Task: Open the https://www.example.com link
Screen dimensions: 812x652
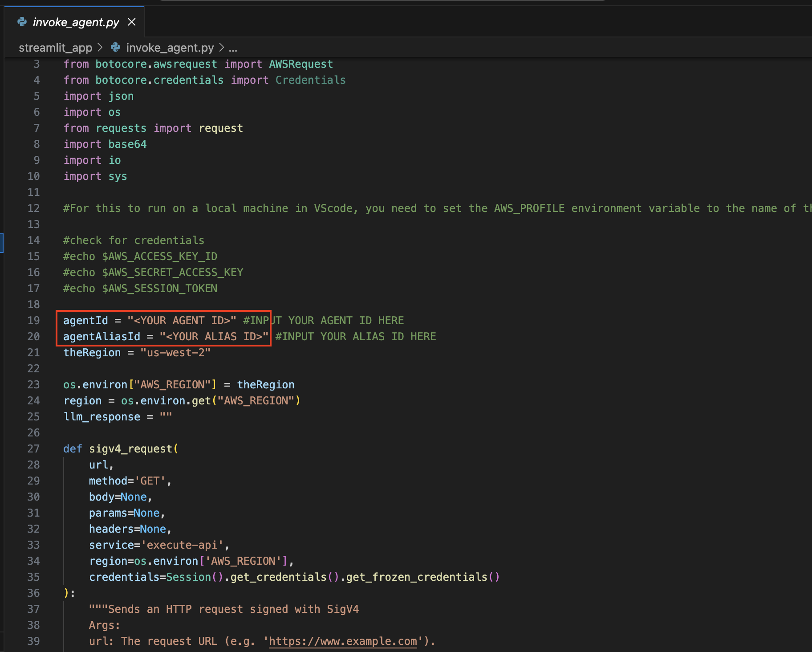Action: (x=343, y=641)
